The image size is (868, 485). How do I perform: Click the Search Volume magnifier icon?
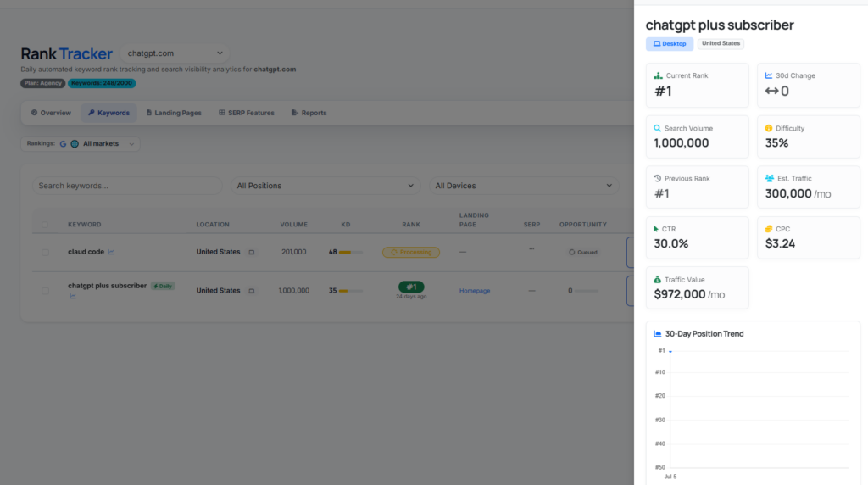tap(657, 128)
